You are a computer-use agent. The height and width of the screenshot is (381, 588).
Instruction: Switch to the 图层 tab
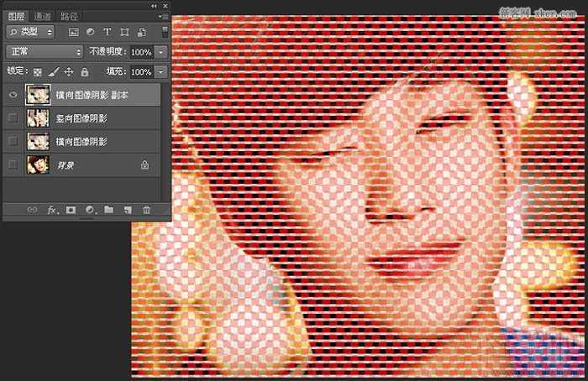click(16, 17)
